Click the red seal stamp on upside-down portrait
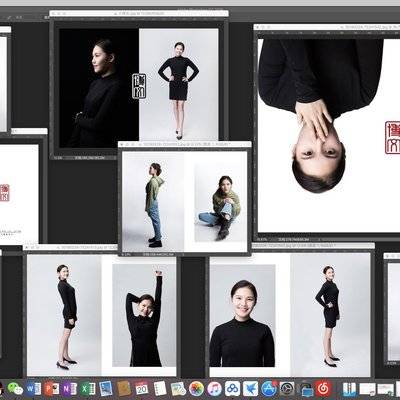The height and width of the screenshot is (400, 400). (x=392, y=137)
